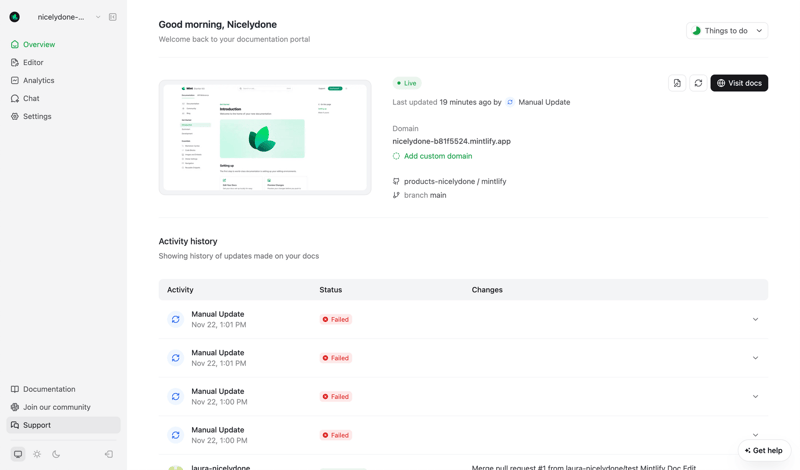Click the Live status badge
Screen dimensions: 800x470
[x=407, y=83]
